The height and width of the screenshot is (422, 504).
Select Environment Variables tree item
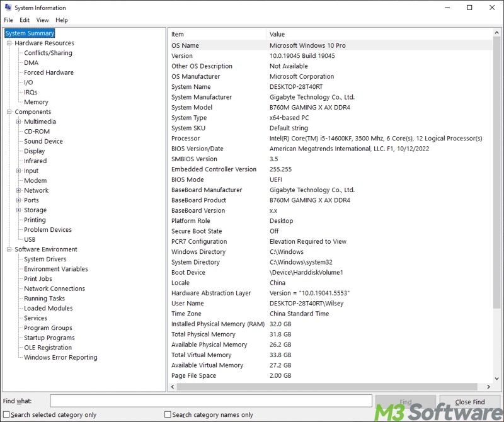click(x=55, y=269)
